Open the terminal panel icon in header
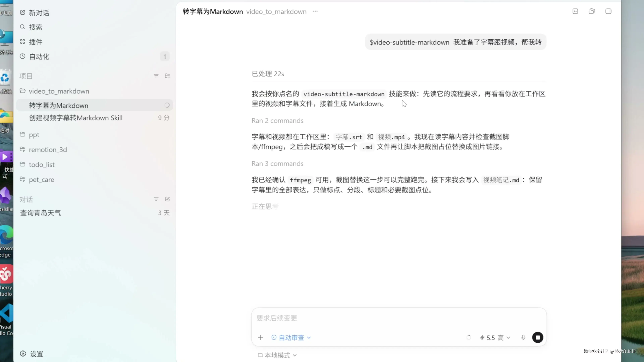This screenshot has width=644, height=362. 575,11
